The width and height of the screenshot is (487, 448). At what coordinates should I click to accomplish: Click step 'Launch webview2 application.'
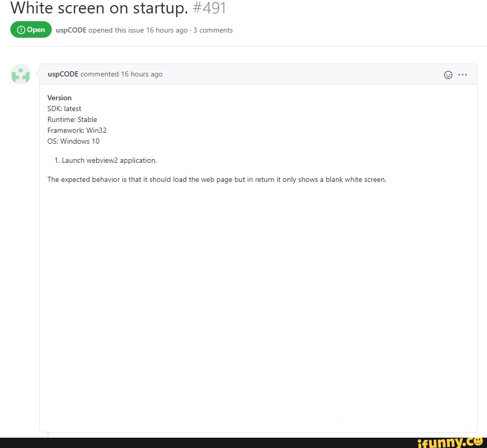pyautogui.click(x=109, y=161)
